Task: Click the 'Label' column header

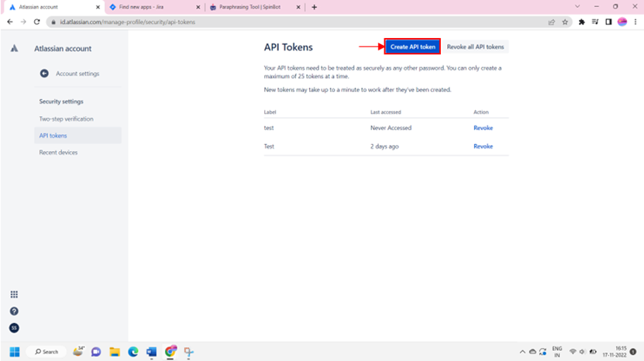Action: [x=270, y=112]
